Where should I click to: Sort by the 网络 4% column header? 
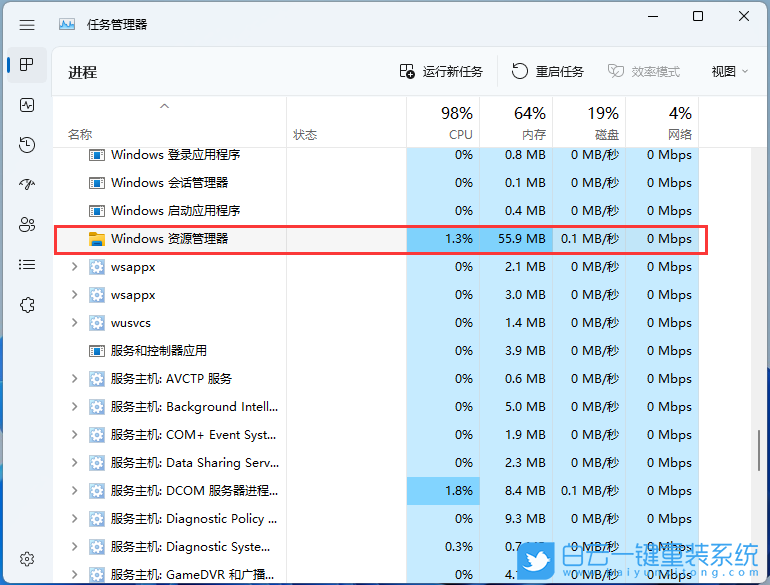point(662,122)
